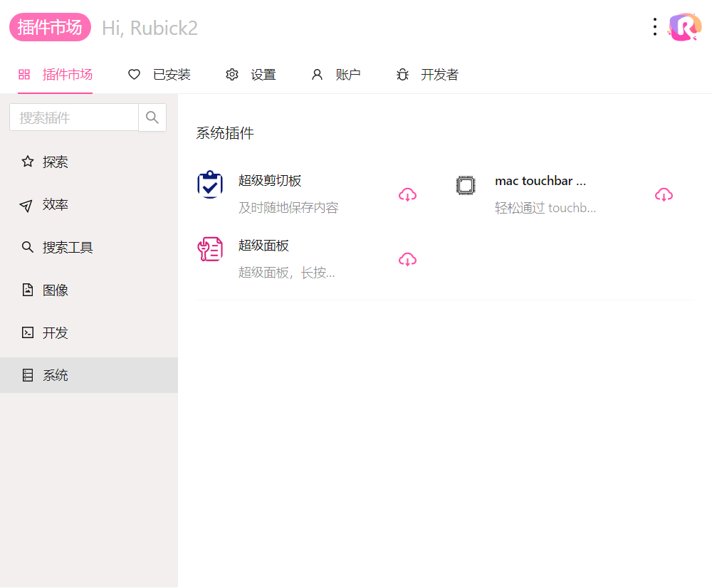Switch to the 已安装 tab
The width and height of the screenshot is (712, 588).
[x=159, y=75]
